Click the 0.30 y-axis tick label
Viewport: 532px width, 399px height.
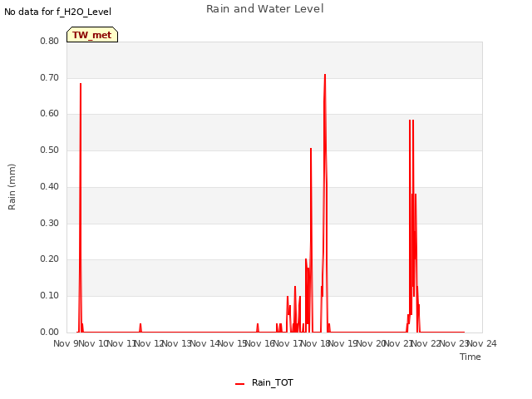(x=50, y=224)
